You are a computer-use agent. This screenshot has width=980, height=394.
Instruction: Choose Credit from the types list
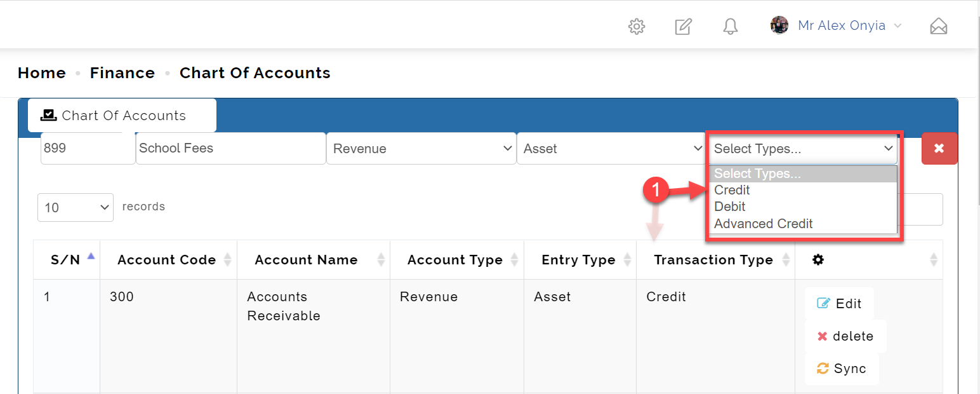pos(803,190)
